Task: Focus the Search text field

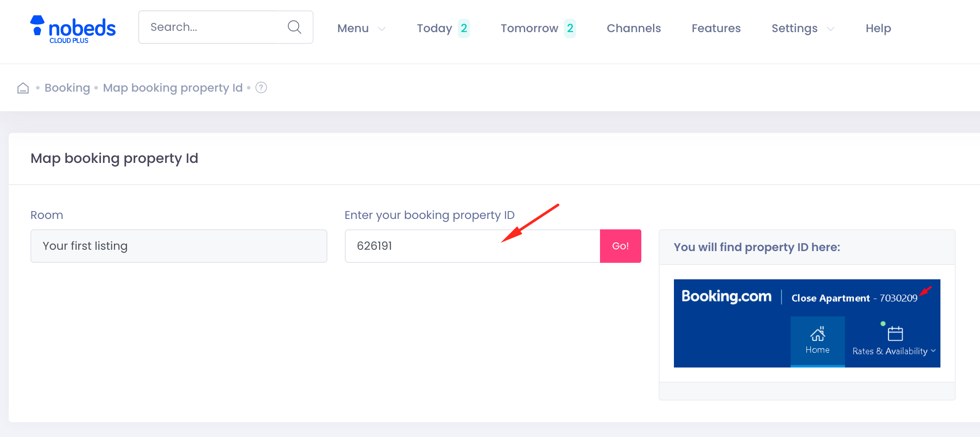Action: (213, 27)
